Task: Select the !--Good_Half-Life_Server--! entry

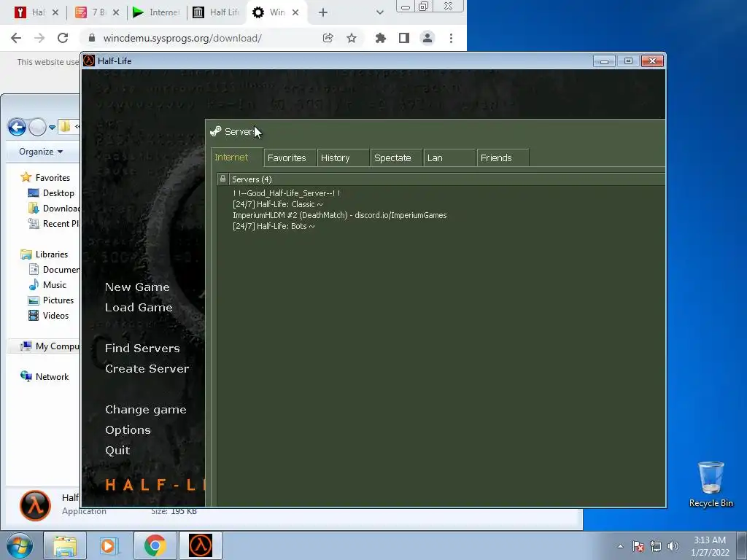Action: [x=286, y=193]
